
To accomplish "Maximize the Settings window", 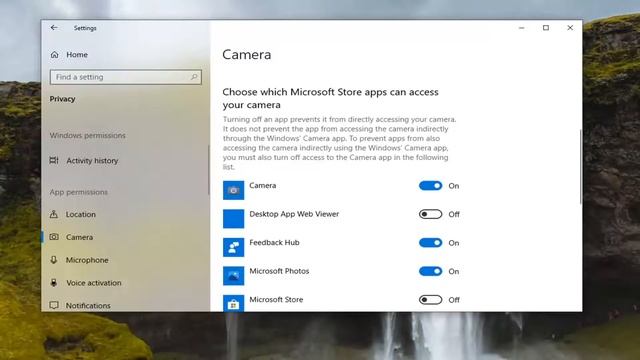I will pyautogui.click(x=546, y=28).
